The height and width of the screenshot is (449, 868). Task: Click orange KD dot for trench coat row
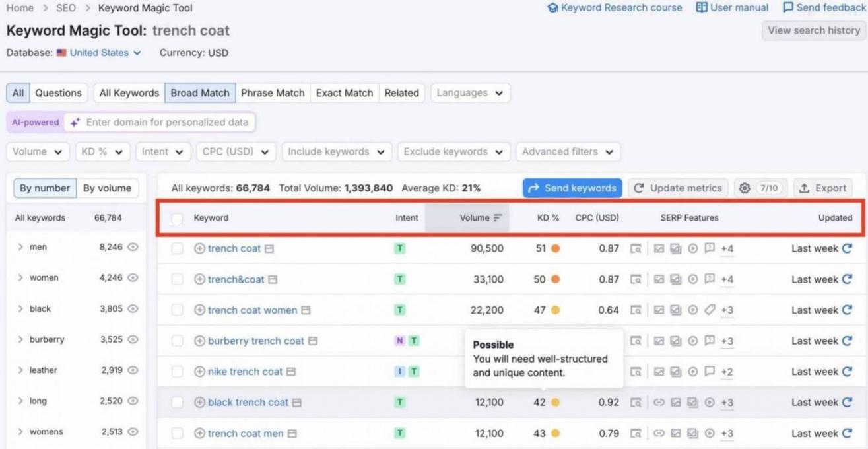(555, 249)
